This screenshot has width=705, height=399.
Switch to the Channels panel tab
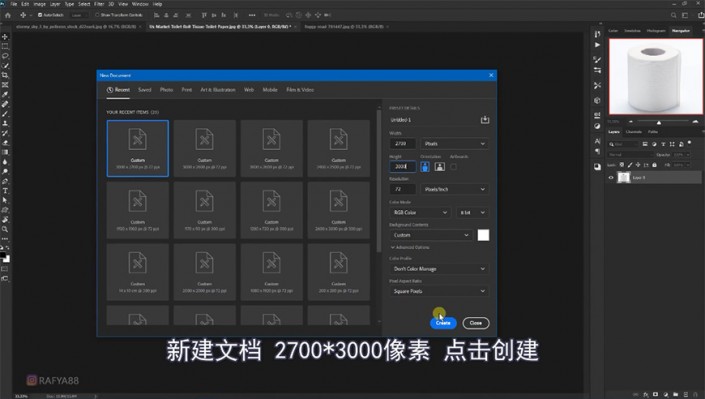[634, 132]
